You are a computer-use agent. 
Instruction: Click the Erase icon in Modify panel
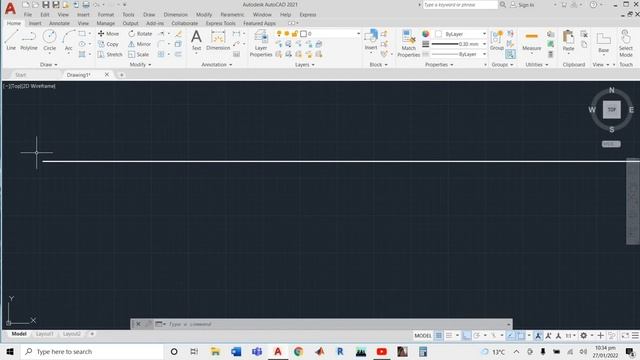tap(178, 33)
